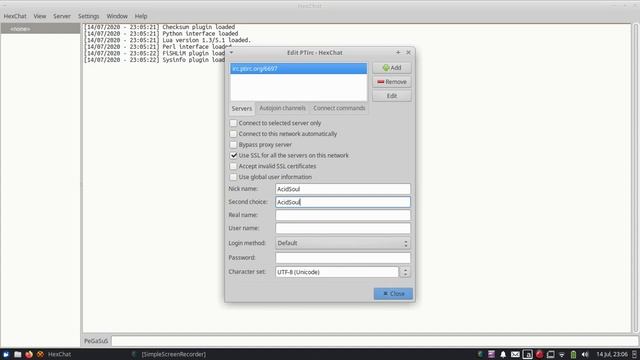This screenshot has height=360, width=640.
Task: Click the HexChat taskbar window entry
Action: (x=55, y=354)
